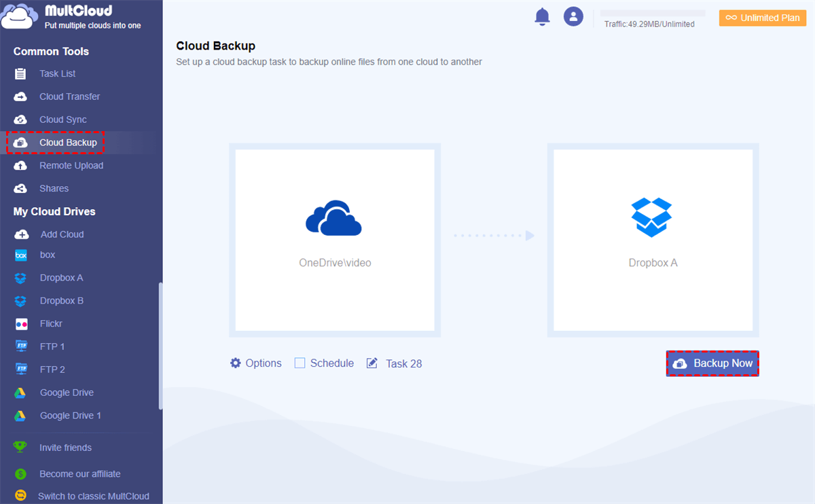The image size is (815, 504).
Task: Click the Add Cloud plus icon
Action: pos(22,234)
